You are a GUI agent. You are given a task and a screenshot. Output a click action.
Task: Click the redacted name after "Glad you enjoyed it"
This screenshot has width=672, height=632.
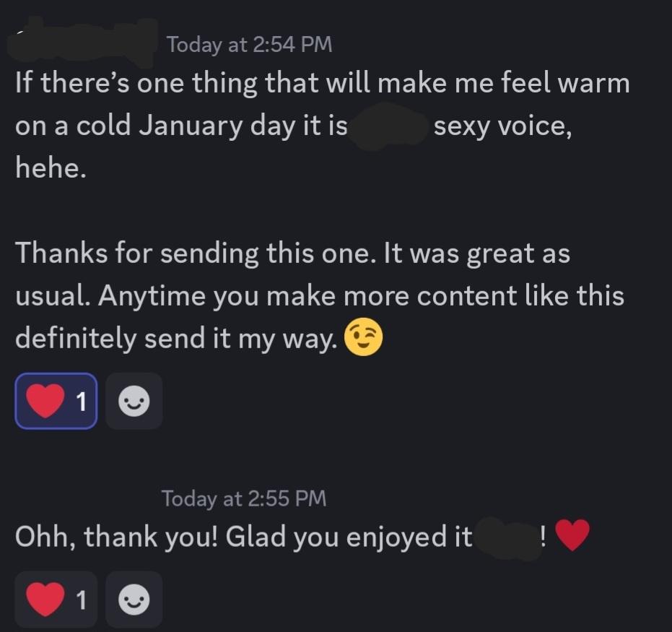point(504,537)
